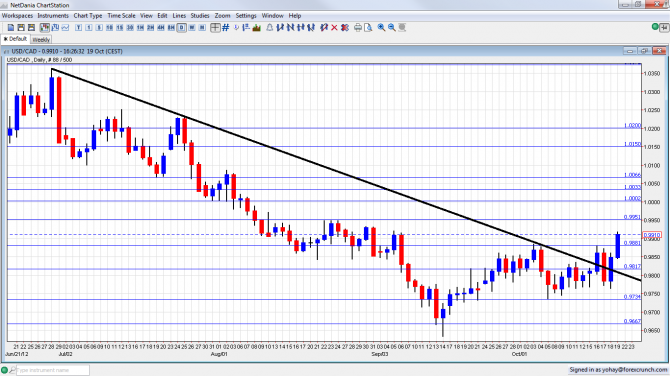Open the View menu
Screen dimensions: 670x376
point(146,16)
